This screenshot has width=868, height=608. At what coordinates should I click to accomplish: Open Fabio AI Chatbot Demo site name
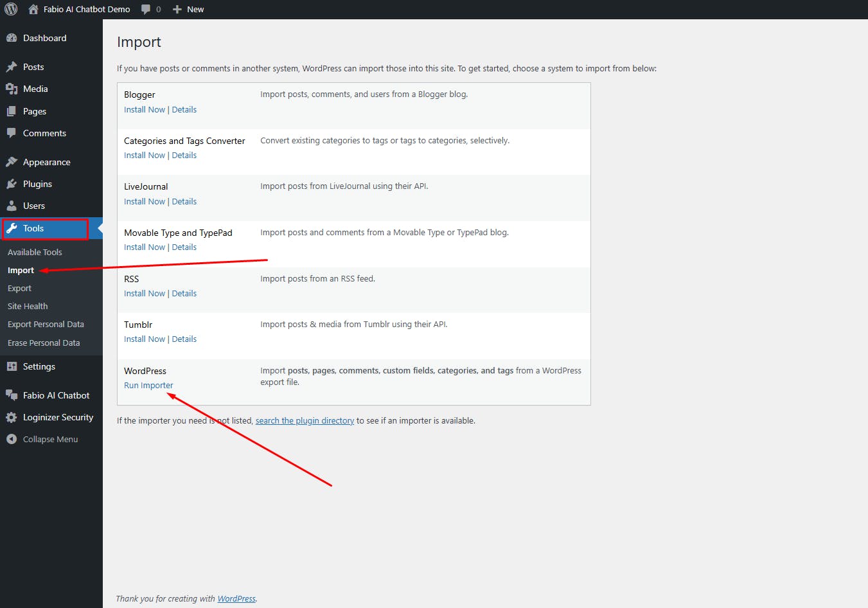[x=87, y=9]
